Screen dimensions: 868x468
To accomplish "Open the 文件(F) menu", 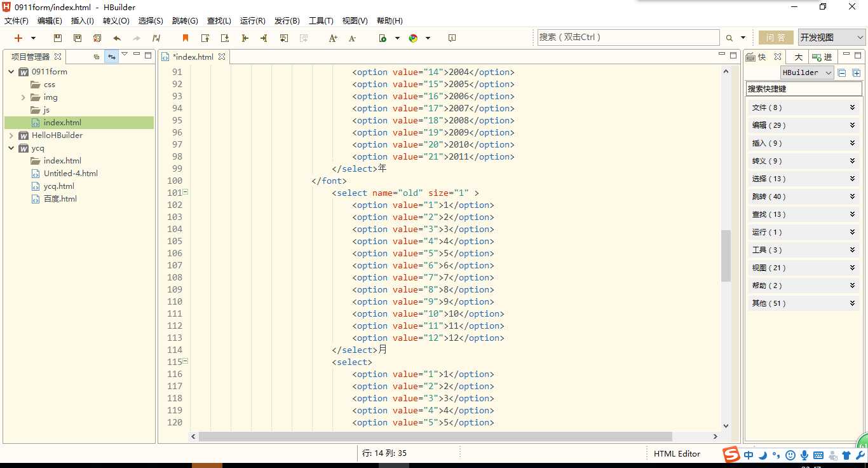I will tap(17, 21).
